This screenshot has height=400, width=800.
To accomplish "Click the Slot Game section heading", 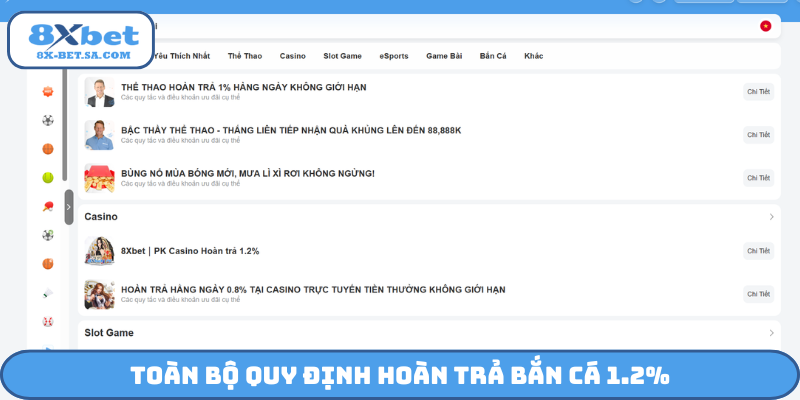I will pyautogui.click(x=109, y=333).
